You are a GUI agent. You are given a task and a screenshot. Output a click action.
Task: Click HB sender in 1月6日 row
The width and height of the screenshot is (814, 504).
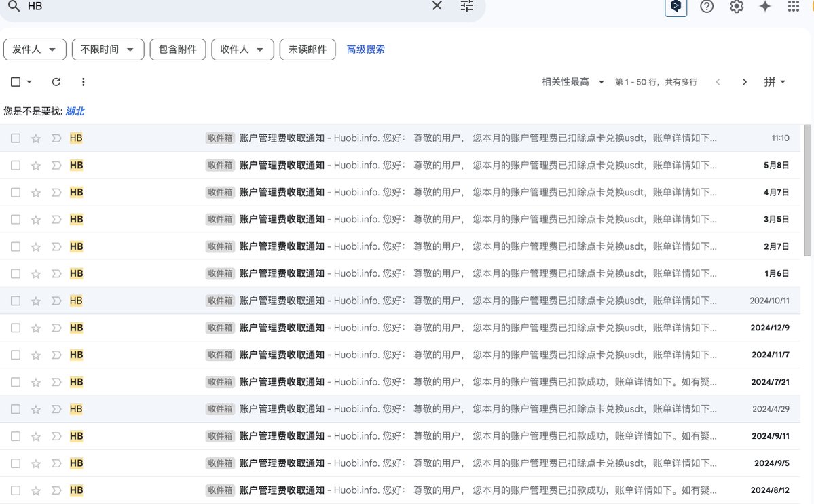[76, 274]
